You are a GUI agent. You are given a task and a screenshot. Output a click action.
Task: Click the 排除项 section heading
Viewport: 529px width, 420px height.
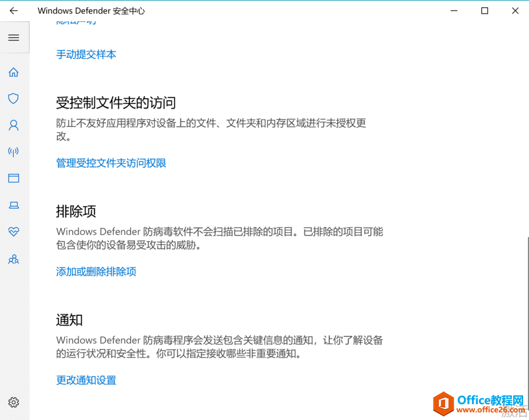pos(76,211)
